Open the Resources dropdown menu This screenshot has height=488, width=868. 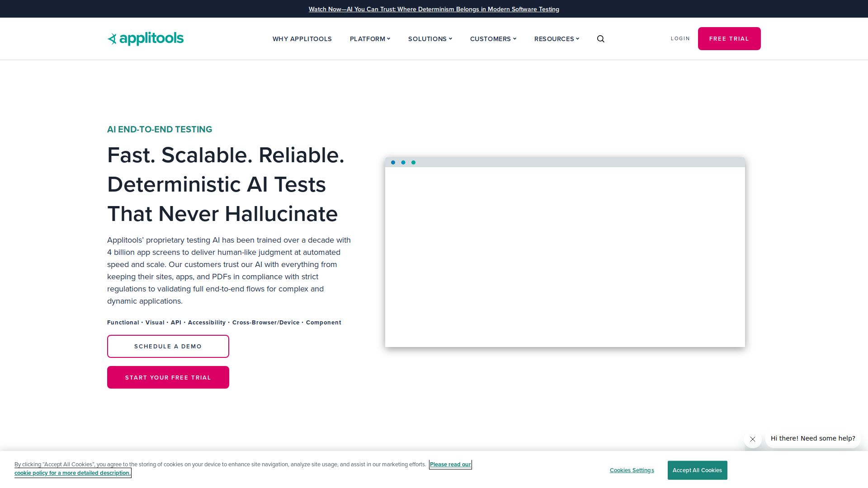point(556,39)
